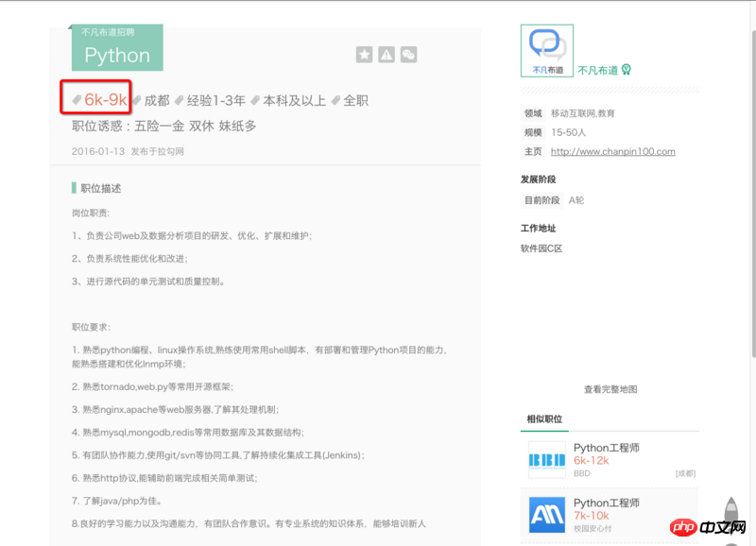The image size is (756, 546).
Task: Click the Python job title banner
Action: click(117, 48)
